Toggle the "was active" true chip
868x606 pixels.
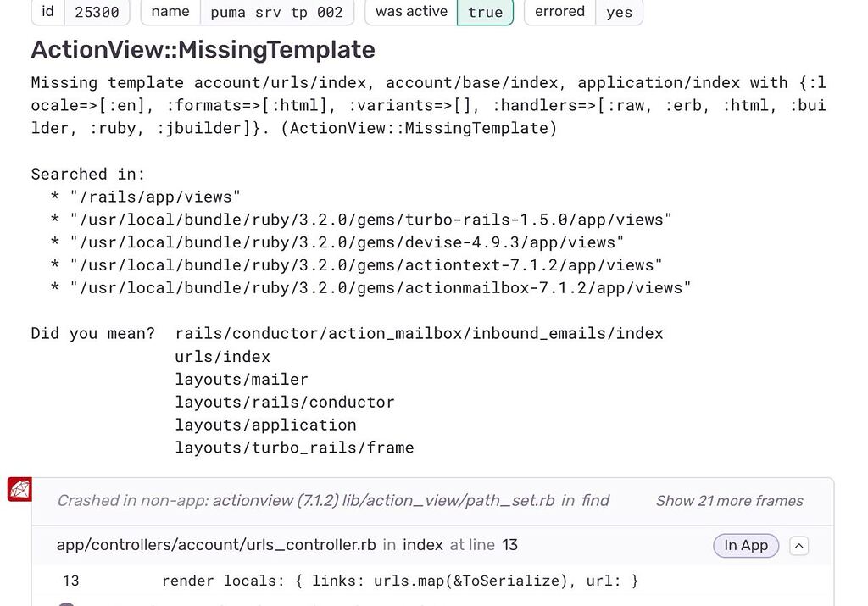click(485, 12)
